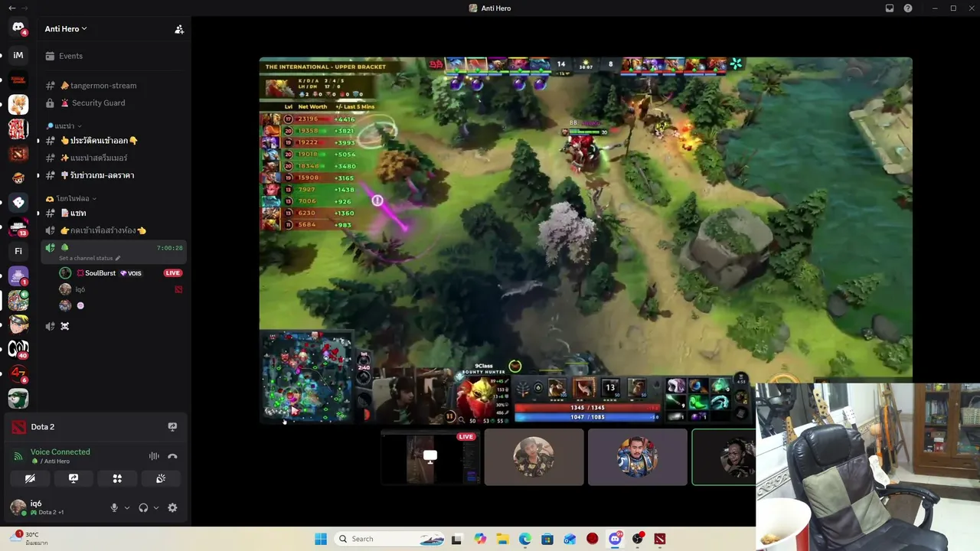The height and width of the screenshot is (551, 980).
Task: Mute the microphone
Action: tap(114, 507)
